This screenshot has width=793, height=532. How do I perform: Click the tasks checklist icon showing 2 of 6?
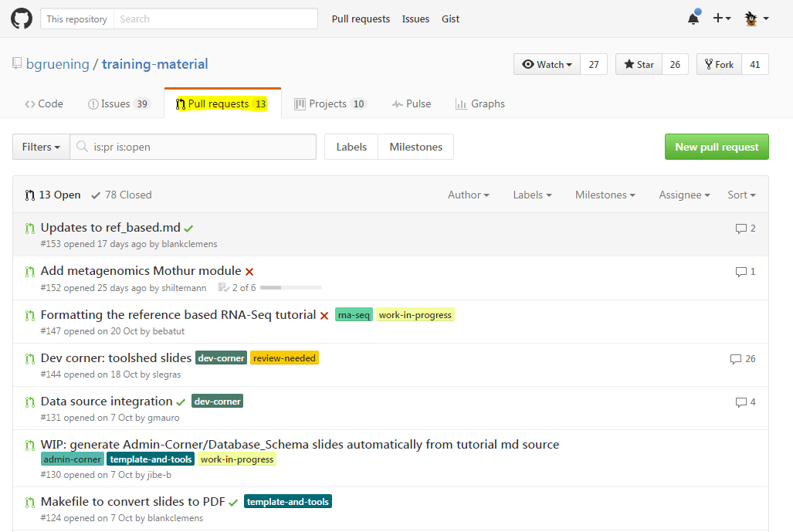coord(224,286)
